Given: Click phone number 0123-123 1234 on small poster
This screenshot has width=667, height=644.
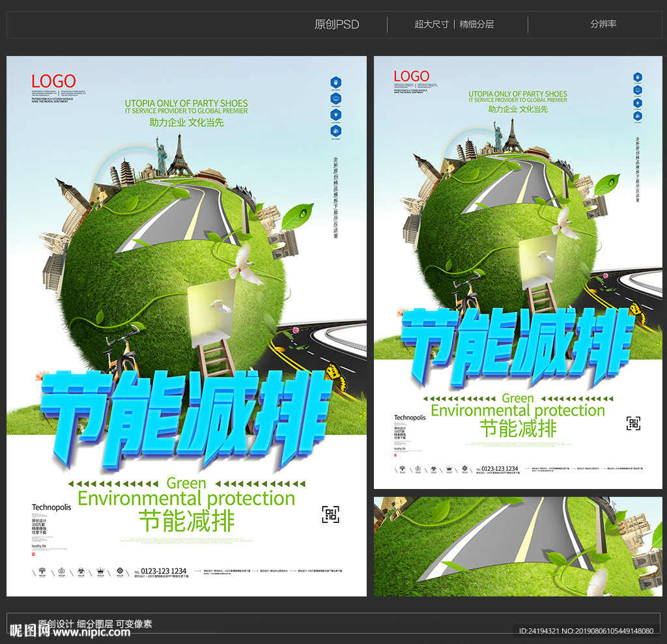Looking at the screenshot, I should point(500,468).
